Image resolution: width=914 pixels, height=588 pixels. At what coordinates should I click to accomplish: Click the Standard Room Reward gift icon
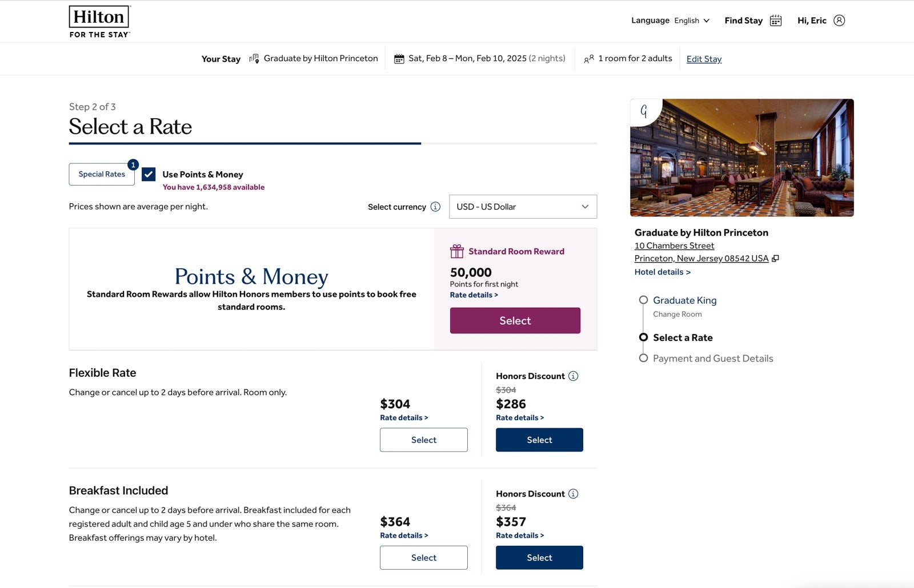click(456, 251)
